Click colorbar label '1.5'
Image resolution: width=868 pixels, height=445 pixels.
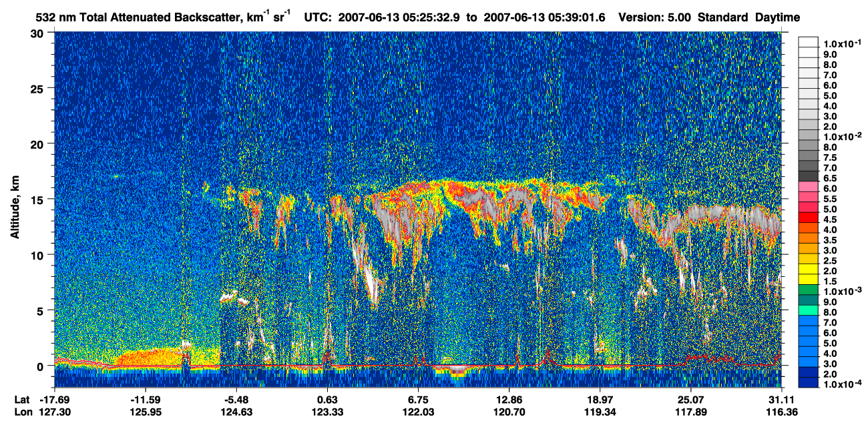[831, 282]
